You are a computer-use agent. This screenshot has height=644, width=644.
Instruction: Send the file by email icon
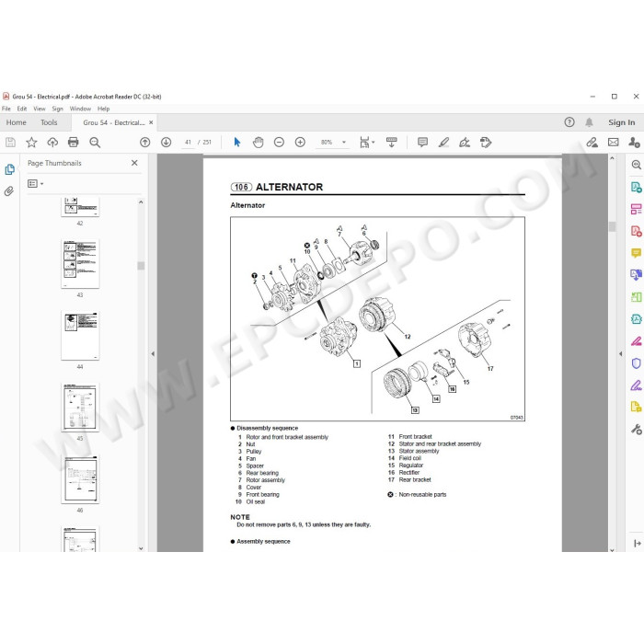[x=614, y=143]
